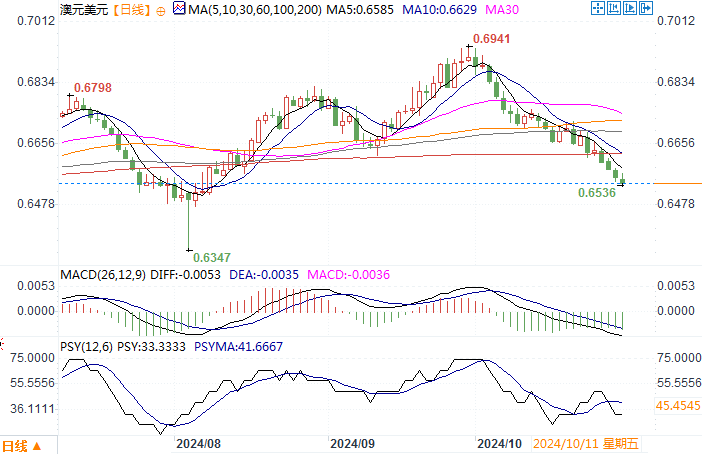Click the small chart icon before MA(5,10,30,60,100,200)
Image resolution: width=702 pixels, height=454 pixels.
point(179,10)
